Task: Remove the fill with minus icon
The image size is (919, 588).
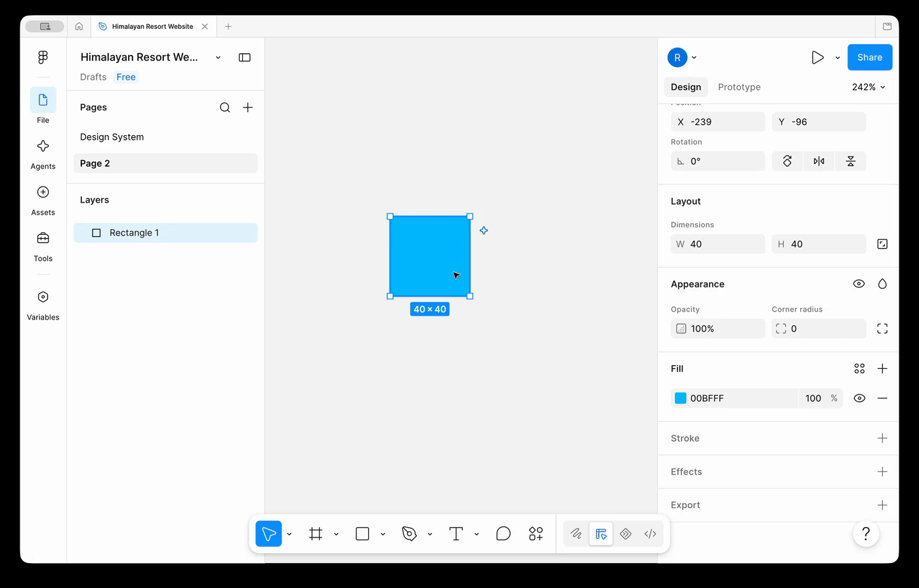Action: coord(882,398)
